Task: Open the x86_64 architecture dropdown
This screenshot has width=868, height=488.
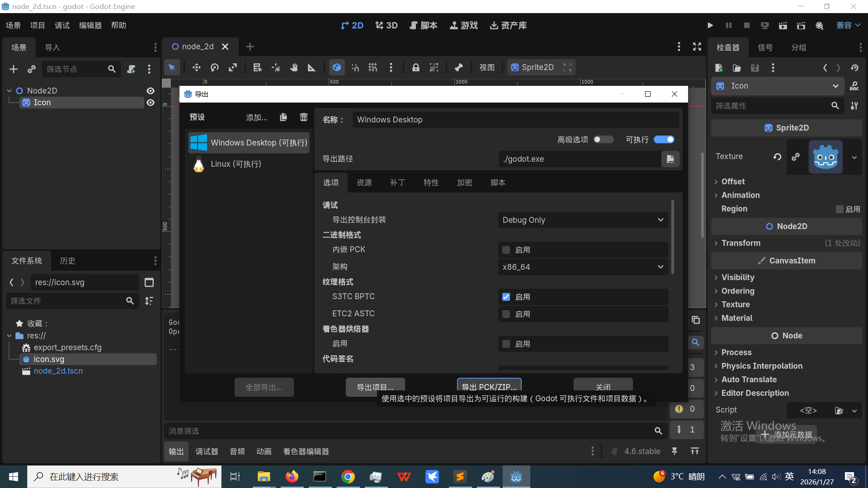Action: point(583,267)
